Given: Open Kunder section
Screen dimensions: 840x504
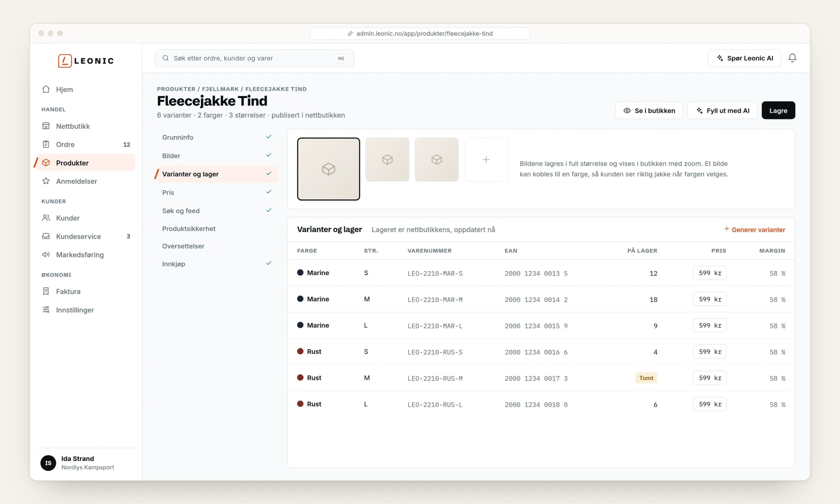Looking at the screenshot, I should tap(85, 218).
